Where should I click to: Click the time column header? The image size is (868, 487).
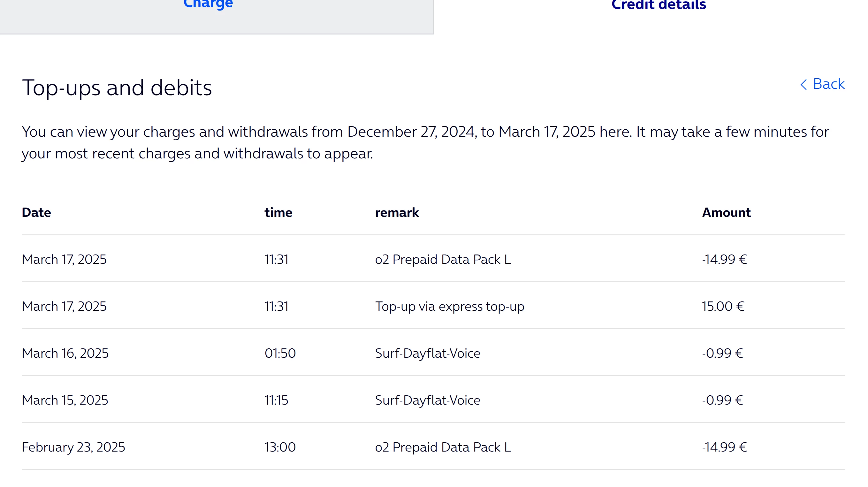point(278,213)
